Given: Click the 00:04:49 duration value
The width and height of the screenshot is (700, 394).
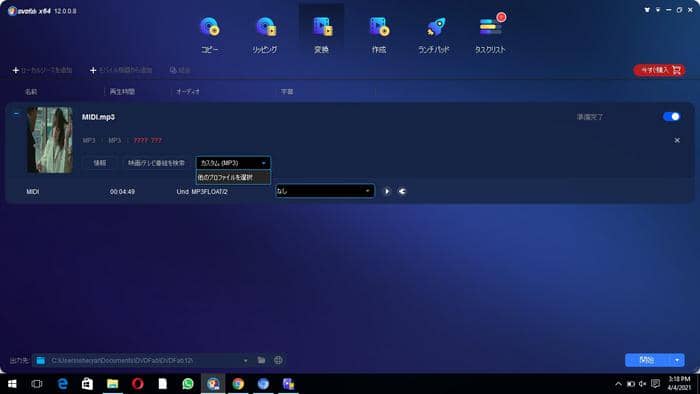Looking at the screenshot, I should coord(122,191).
